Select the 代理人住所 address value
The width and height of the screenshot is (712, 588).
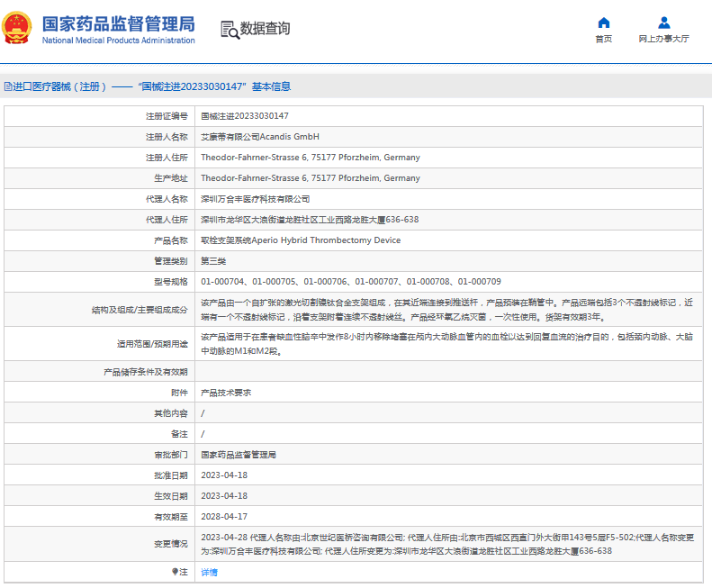point(310,220)
